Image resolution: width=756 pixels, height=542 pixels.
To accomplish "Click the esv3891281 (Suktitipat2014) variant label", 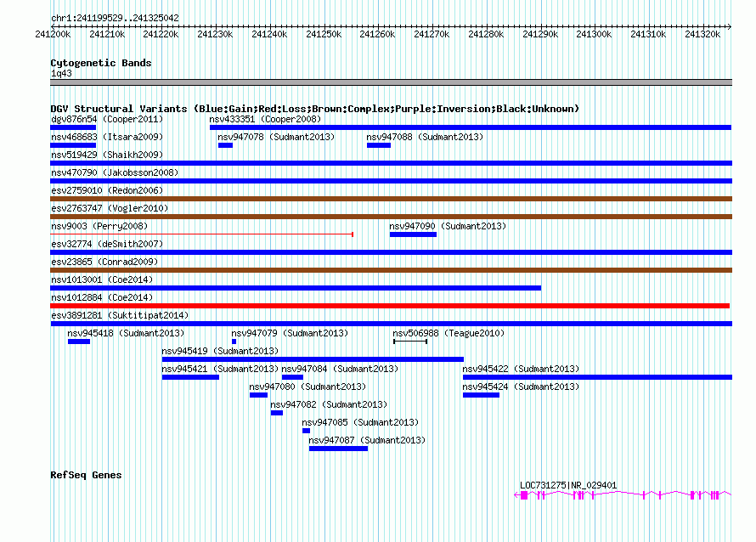I will [120, 315].
